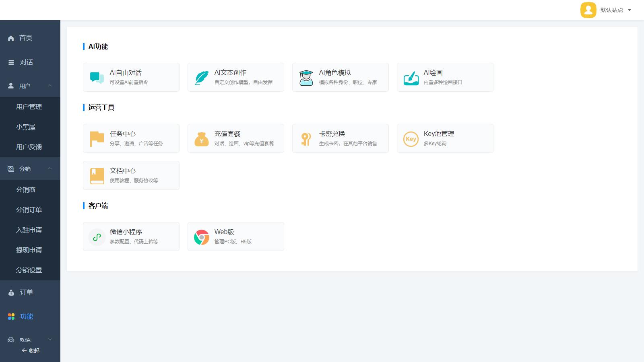Image resolution: width=644 pixels, height=362 pixels.
Task: Click the Web版 Chrome icon
Action: pyautogui.click(x=202, y=237)
